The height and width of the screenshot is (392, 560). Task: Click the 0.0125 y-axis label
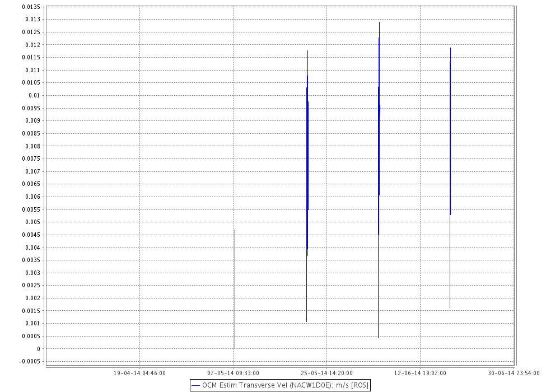(x=31, y=32)
